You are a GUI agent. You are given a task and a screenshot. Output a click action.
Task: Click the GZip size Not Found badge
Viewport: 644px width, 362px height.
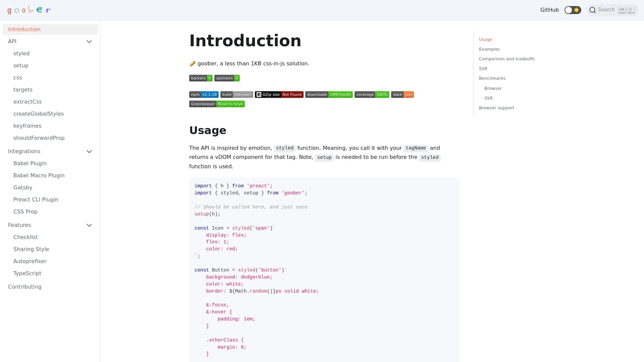[279, 94]
